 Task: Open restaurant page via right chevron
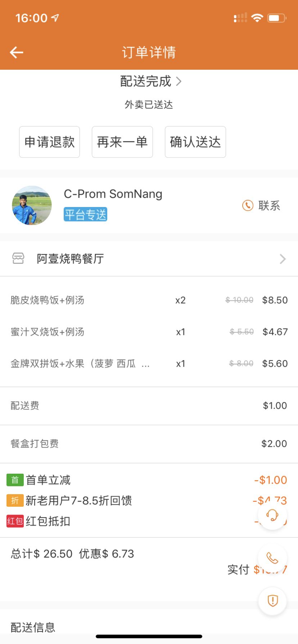click(x=283, y=259)
